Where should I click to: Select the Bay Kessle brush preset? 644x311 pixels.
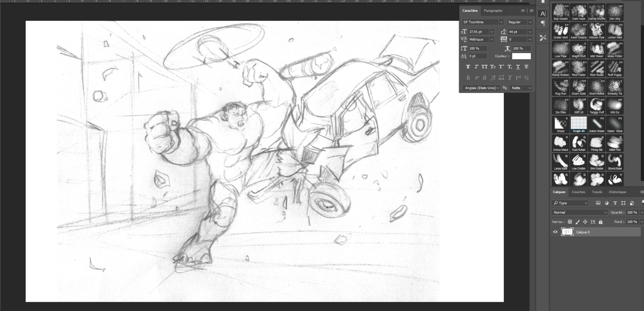click(560, 12)
